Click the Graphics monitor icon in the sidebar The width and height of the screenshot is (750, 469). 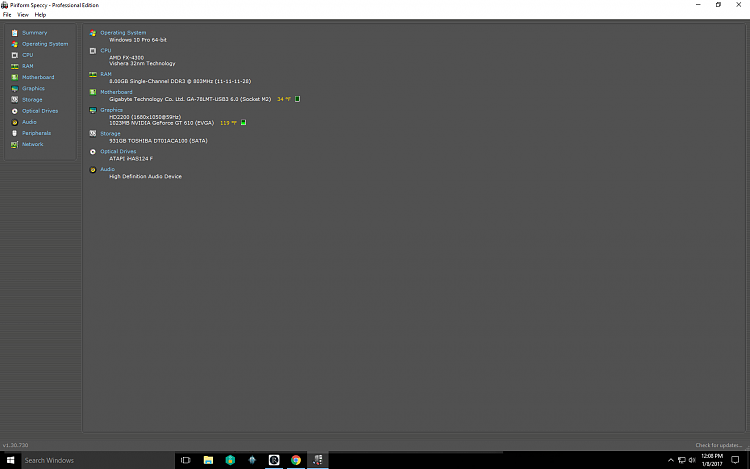click(x=14, y=88)
